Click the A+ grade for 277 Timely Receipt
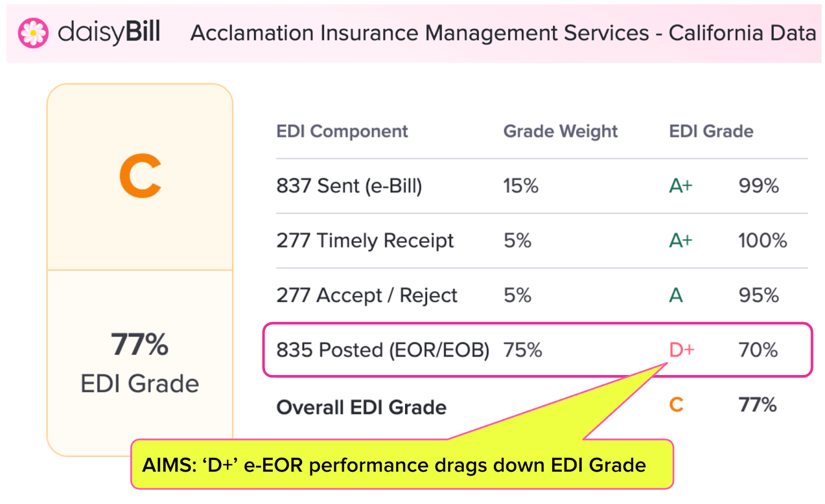The width and height of the screenshot is (825, 504). tap(681, 241)
